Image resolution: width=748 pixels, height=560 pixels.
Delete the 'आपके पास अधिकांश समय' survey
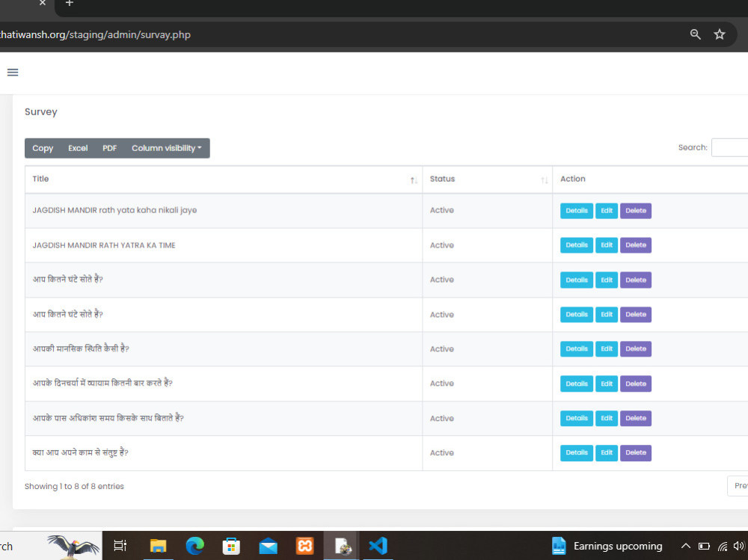point(635,419)
